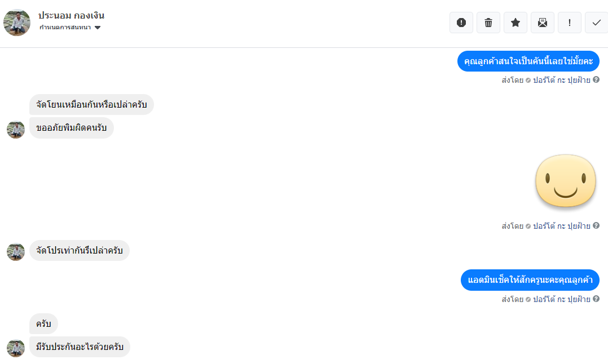Open ประนอม กองเงิน profile name in header
This screenshot has height=364, width=608.
[71, 15]
